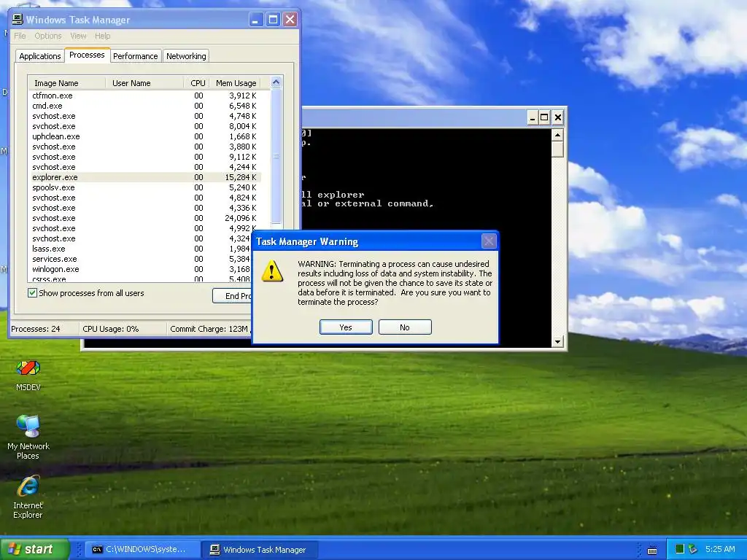This screenshot has width=747, height=560.
Task: Select the explorer.exe process row
Action: click(x=144, y=177)
